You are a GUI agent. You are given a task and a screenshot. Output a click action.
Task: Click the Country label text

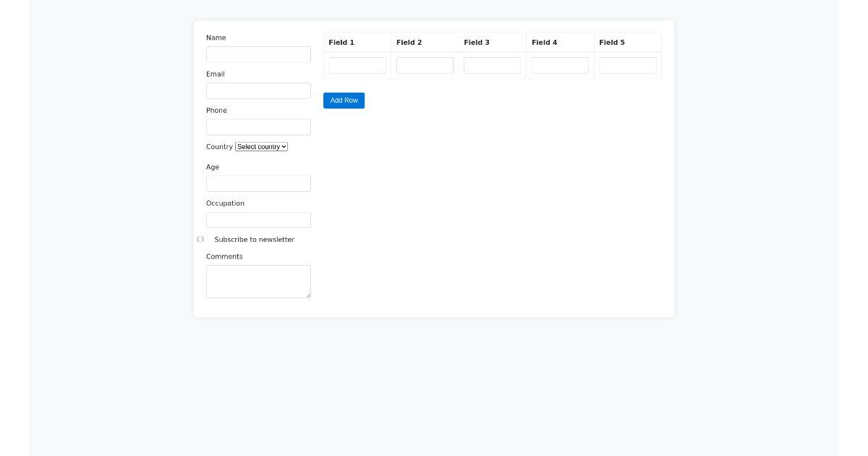pyautogui.click(x=219, y=147)
